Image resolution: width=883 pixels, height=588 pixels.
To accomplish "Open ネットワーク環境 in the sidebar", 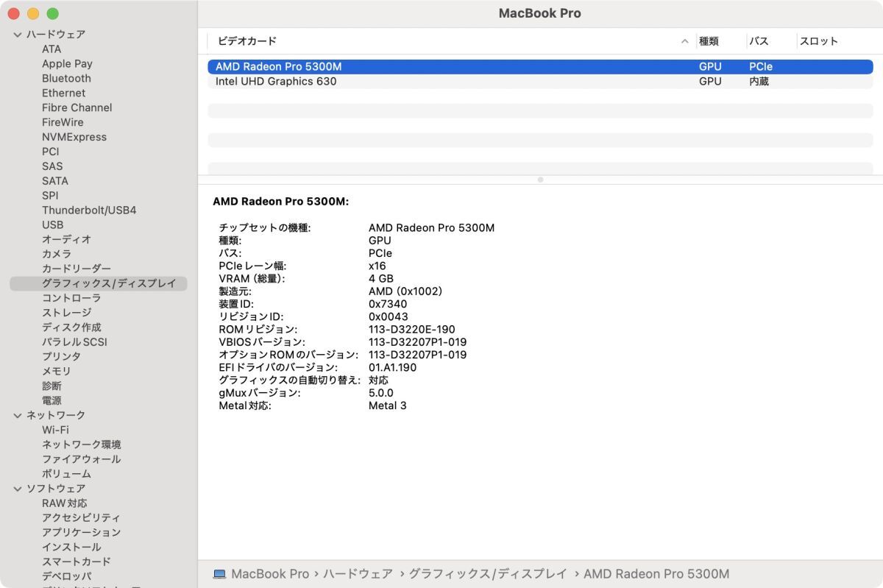I will pyautogui.click(x=82, y=444).
